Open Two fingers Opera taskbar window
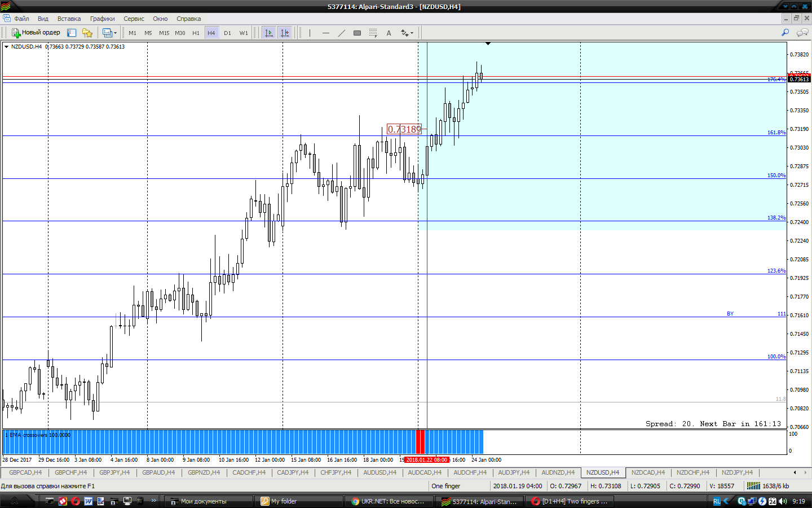This screenshot has height=508, width=812. pos(570,501)
